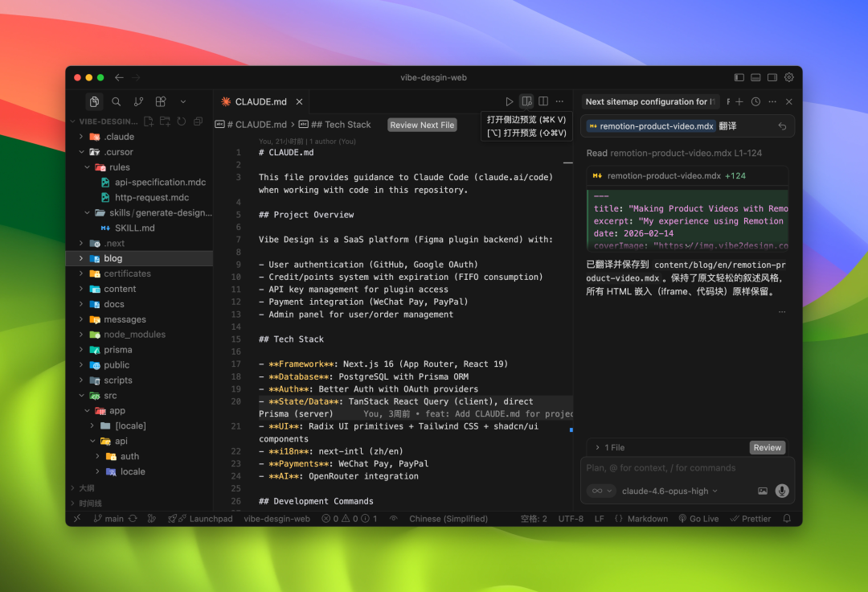Close the AI chat panel
Viewport: 868px width, 592px height.
(x=789, y=102)
